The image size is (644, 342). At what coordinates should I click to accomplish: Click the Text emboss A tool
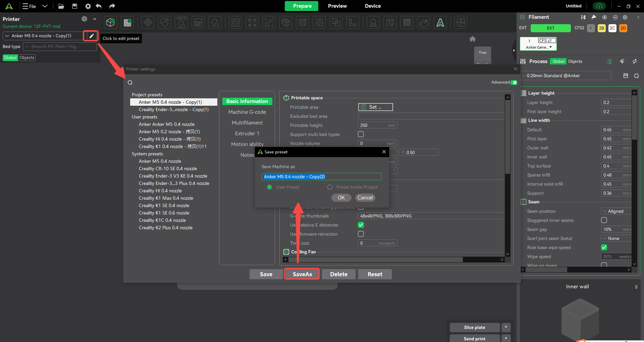click(x=440, y=22)
